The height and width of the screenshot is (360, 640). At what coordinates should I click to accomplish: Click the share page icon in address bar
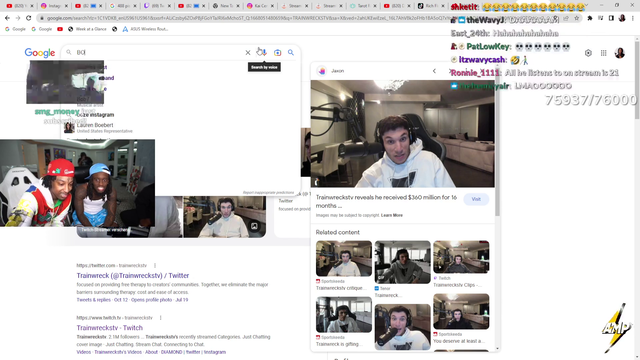click(566, 18)
